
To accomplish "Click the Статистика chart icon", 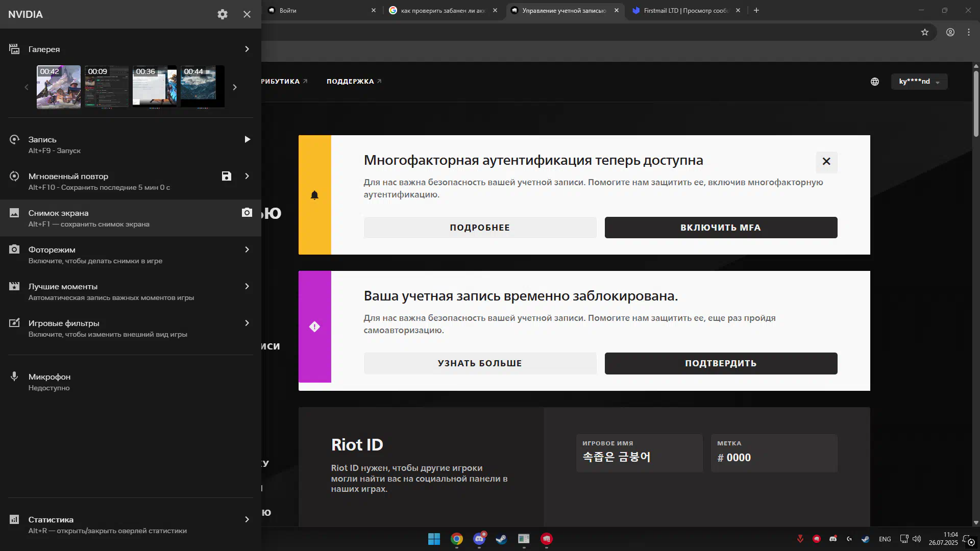I will pos(14,519).
